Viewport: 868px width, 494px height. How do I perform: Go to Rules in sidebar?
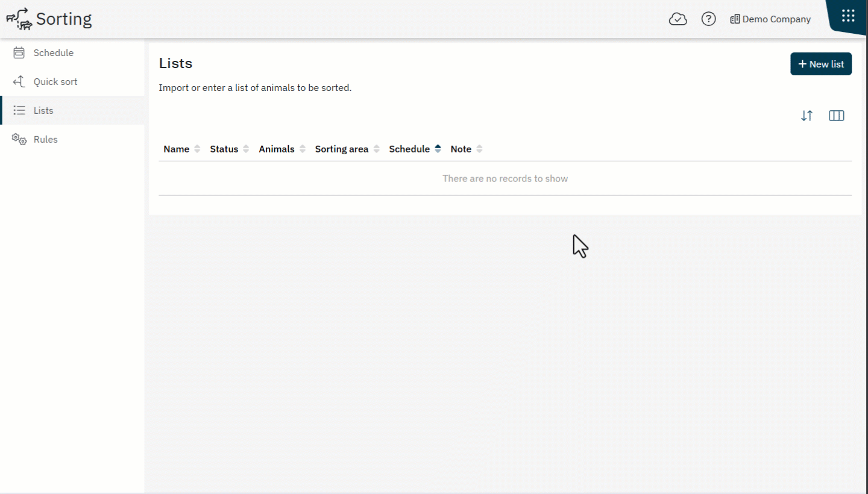(x=72, y=139)
